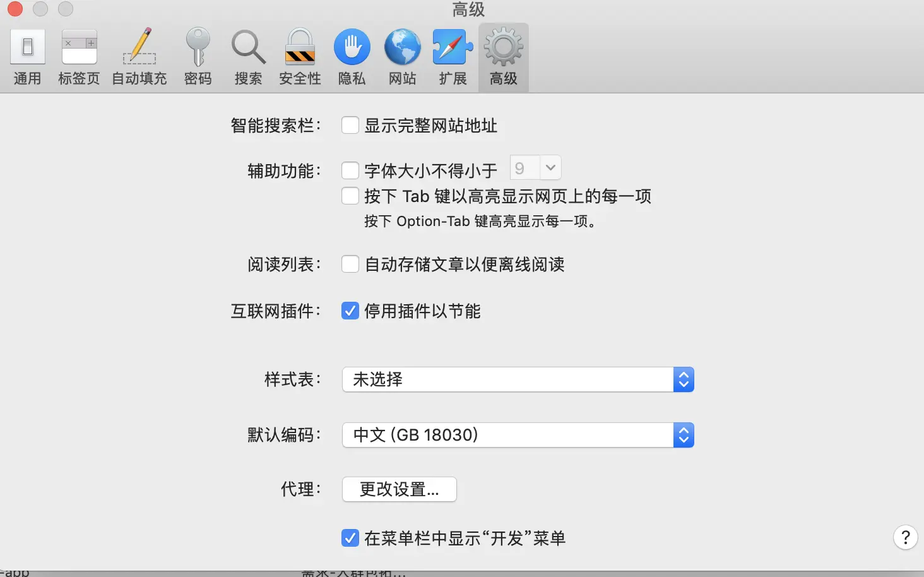The image size is (924, 577).
Task: Select the 高级 tab in toolbar
Action: coord(503,57)
